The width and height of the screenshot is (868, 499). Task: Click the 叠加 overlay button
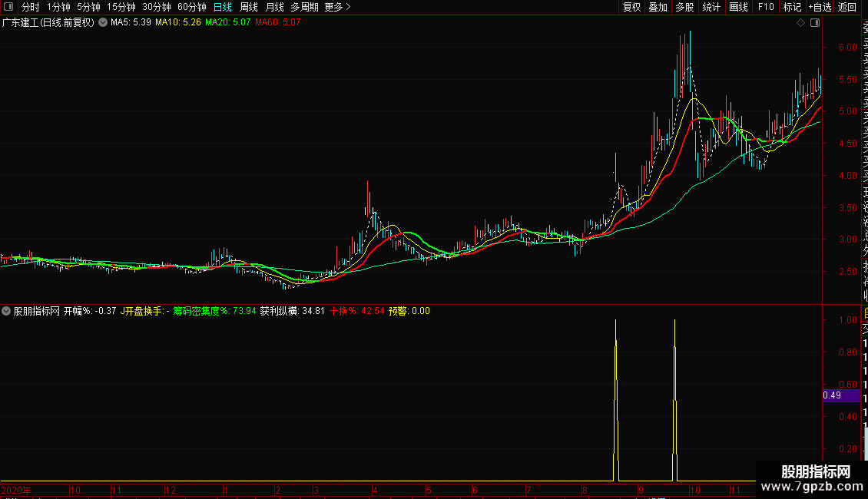658,7
